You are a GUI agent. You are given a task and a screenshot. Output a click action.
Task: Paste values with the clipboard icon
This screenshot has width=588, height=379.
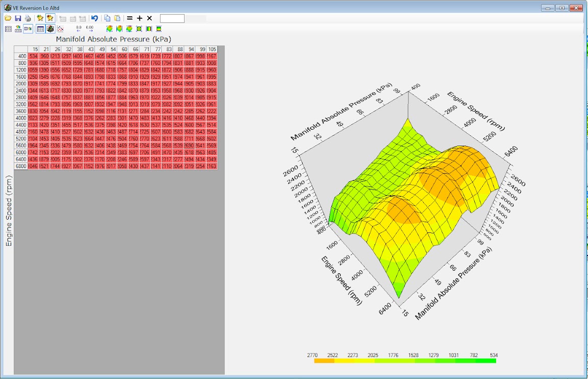pyautogui.click(x=117, y=18)
